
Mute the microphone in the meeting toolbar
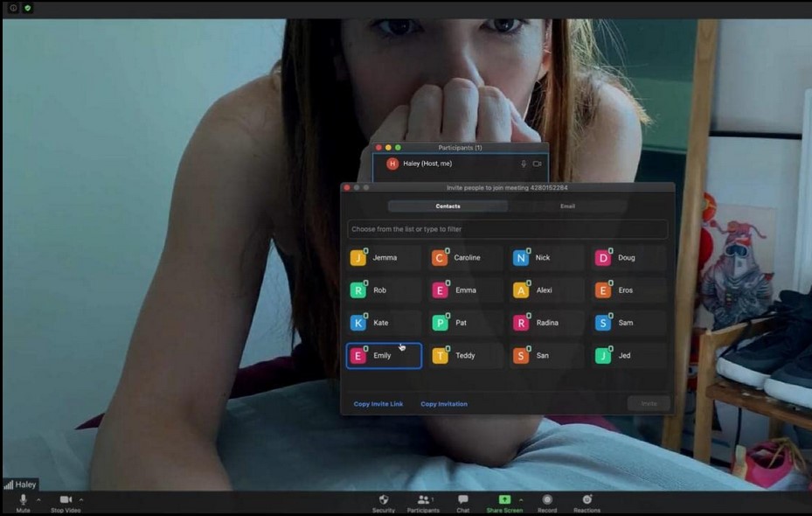(23, 499)
